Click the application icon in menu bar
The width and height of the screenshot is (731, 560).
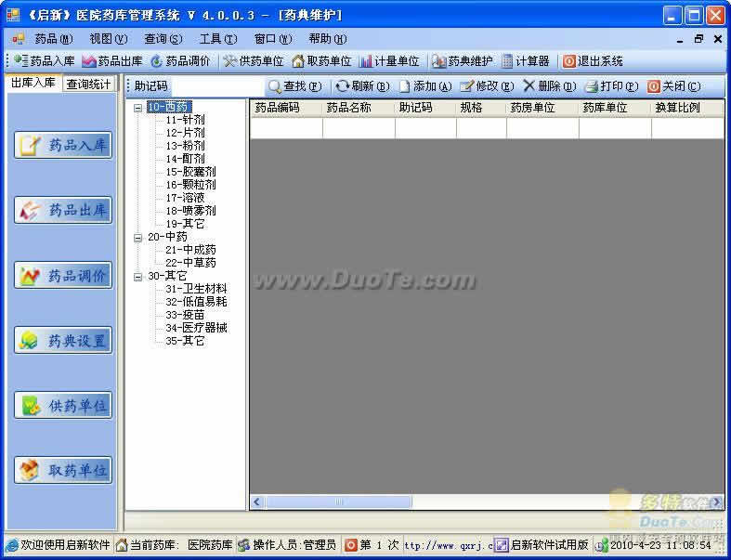click(x=19, y=39)
